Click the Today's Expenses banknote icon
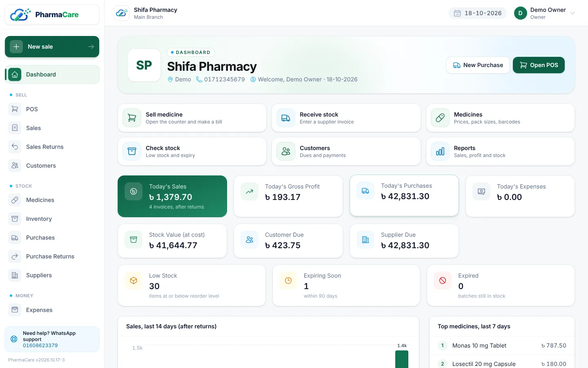Viewport: 588px width, 368px height. (x=481, y=191)
